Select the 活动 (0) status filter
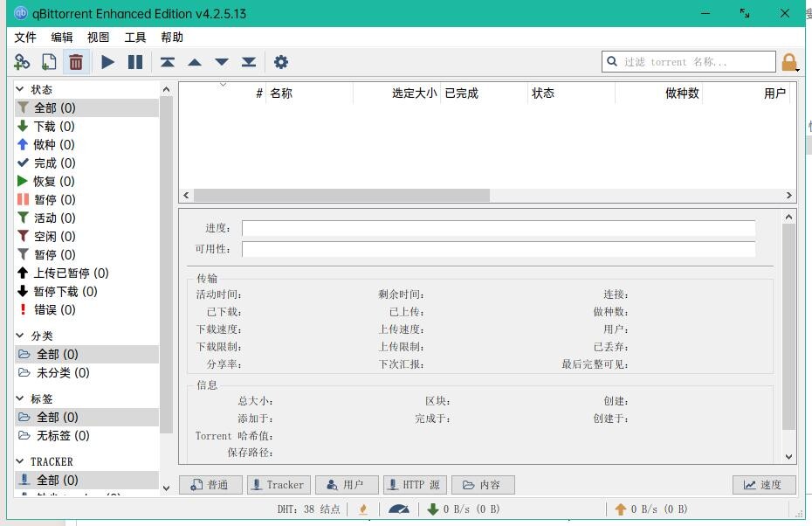Image resolution: width=812 pixels, height=526 pixels. tap(86, 218)
